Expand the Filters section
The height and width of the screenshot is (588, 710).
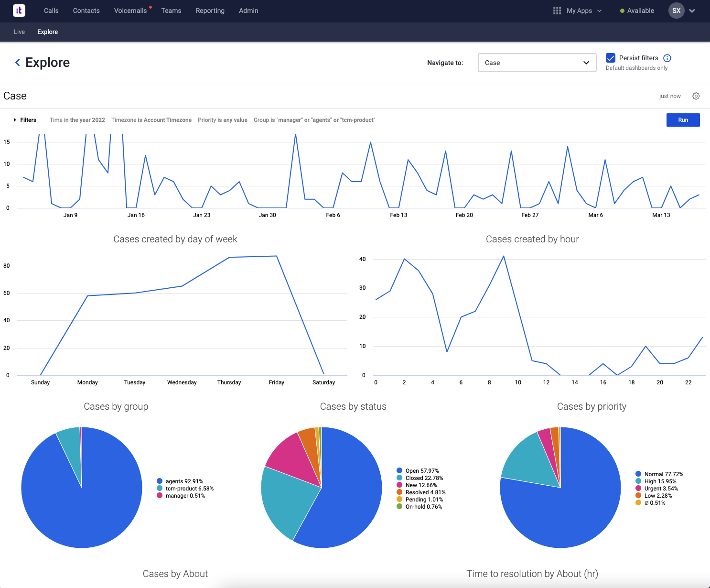25,120
